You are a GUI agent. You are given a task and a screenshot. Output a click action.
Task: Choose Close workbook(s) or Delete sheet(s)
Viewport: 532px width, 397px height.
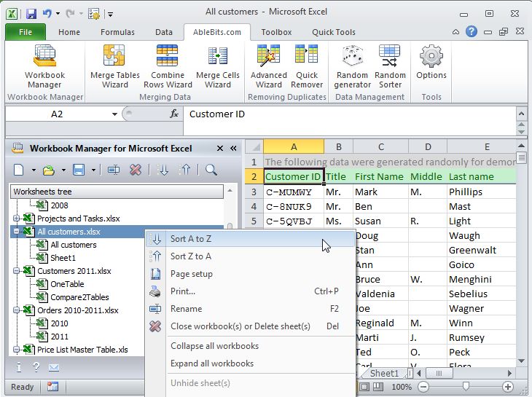[251, 326]
